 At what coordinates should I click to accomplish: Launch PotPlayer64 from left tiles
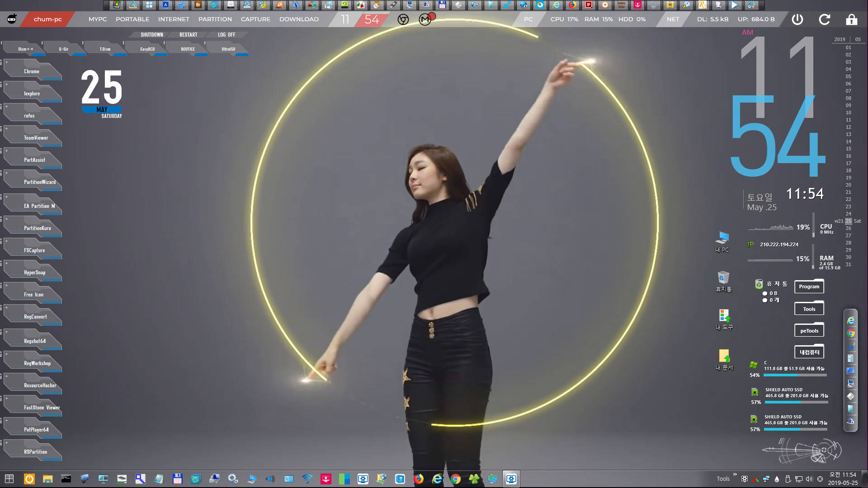tap(33, 428)
